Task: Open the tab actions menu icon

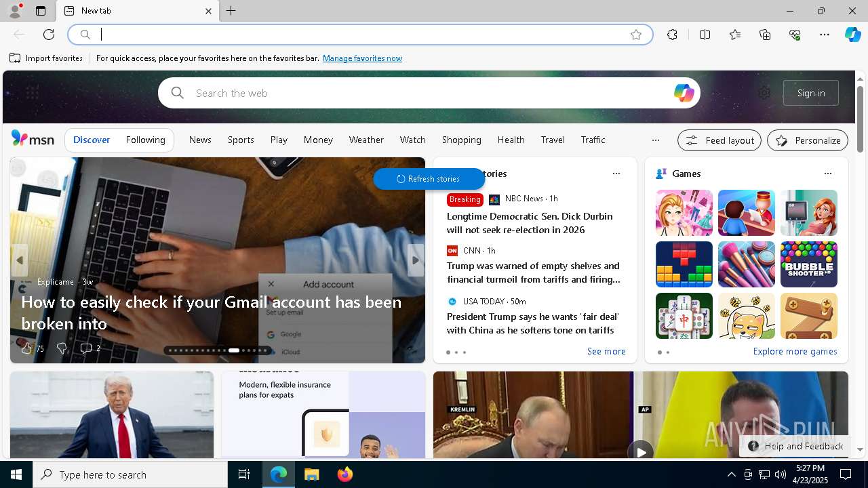Action: click(41, 11)
